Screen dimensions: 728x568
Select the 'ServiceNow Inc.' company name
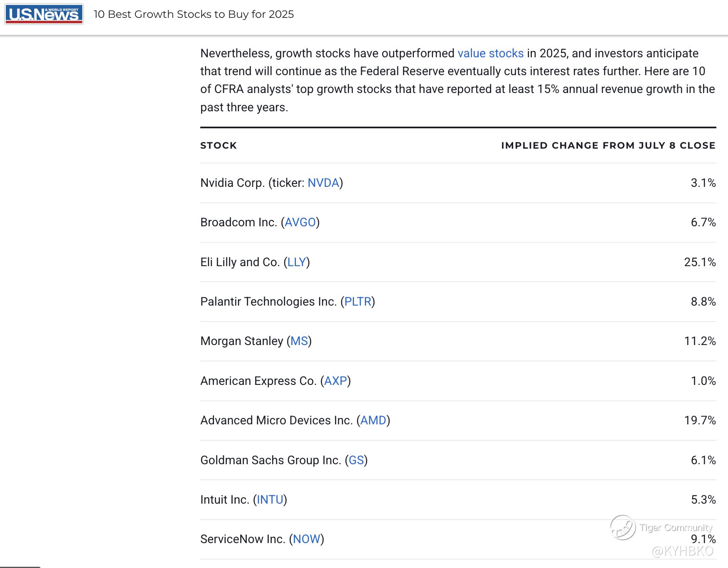click(x=243, y=539)
